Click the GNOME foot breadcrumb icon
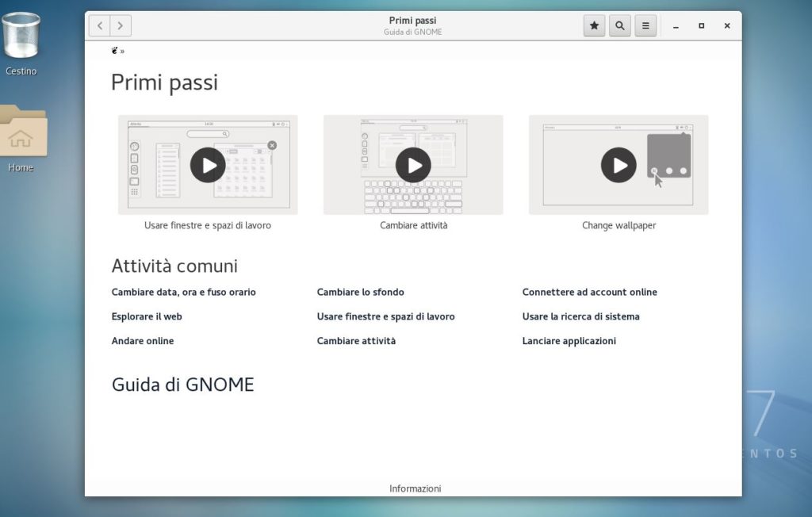 tap(114, 50)
